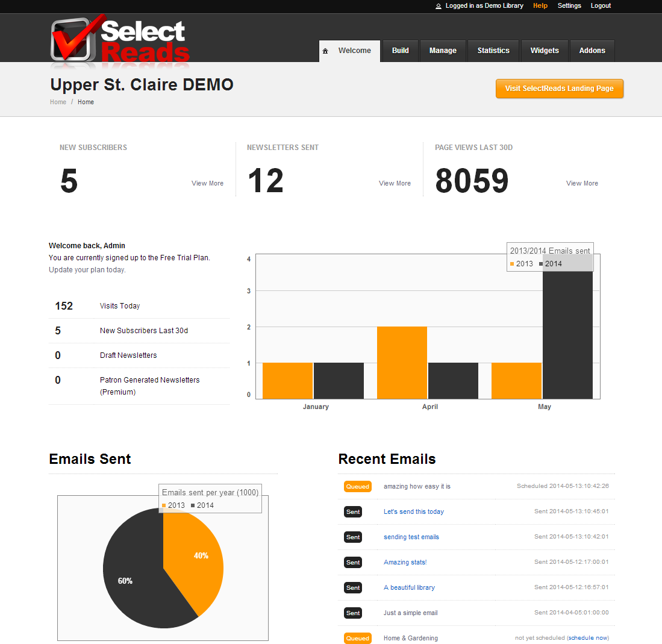Click the Just a simple email title
The image size is (662, 644).
pos(411,613)
